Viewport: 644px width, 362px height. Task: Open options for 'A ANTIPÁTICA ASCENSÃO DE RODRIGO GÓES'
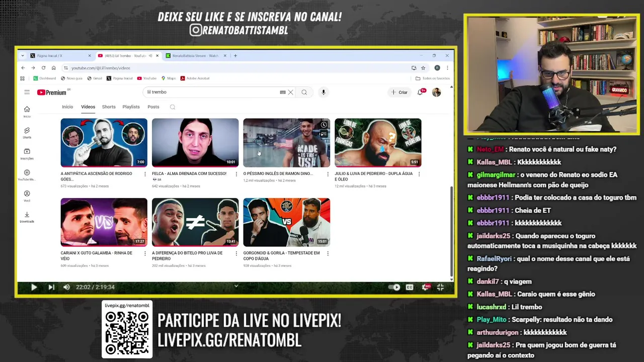point(145,174)
